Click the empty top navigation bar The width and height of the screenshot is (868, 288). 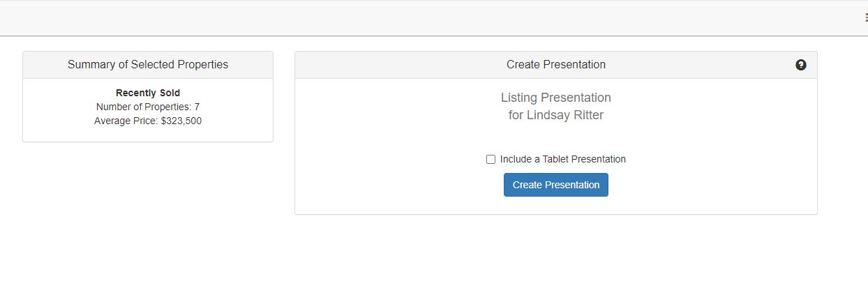point(433,18)
